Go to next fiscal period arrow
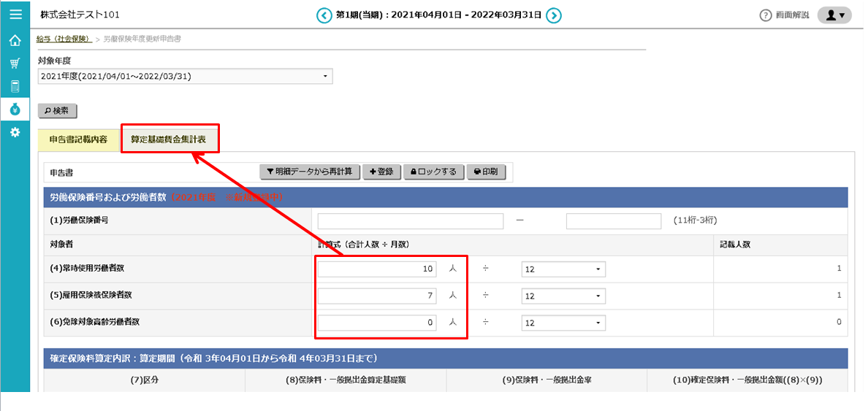This screenshot has height=411, width=868. pyautogui.click(x=554, y=15)
